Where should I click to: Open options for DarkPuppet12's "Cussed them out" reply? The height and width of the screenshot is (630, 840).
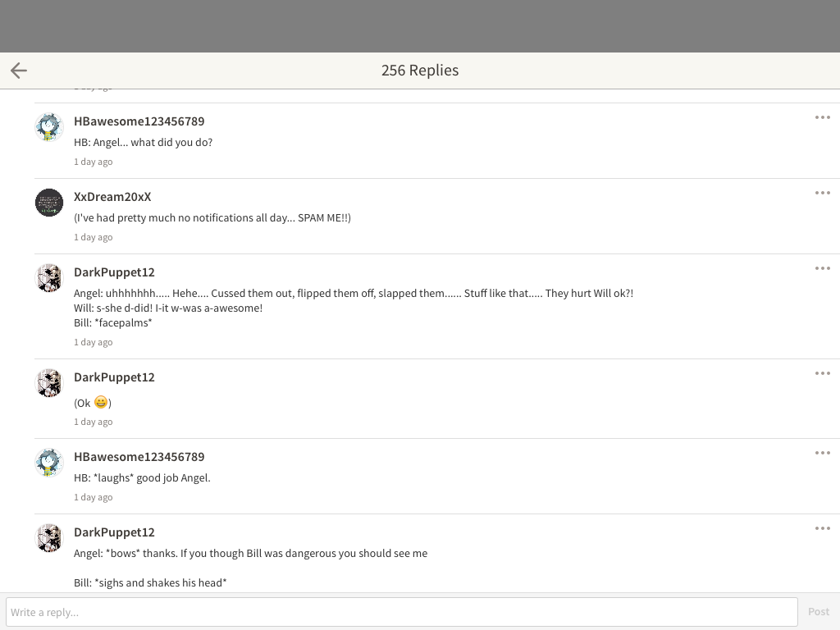click(x=822, y=268)
